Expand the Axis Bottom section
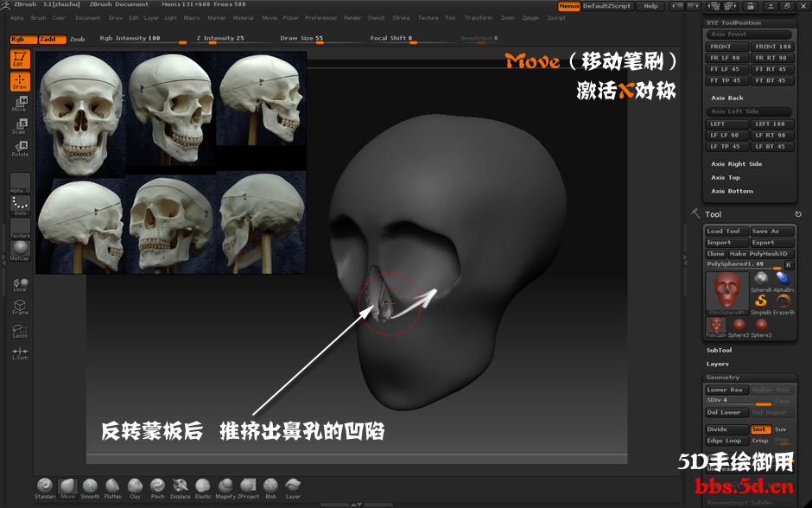 point(732,191)
